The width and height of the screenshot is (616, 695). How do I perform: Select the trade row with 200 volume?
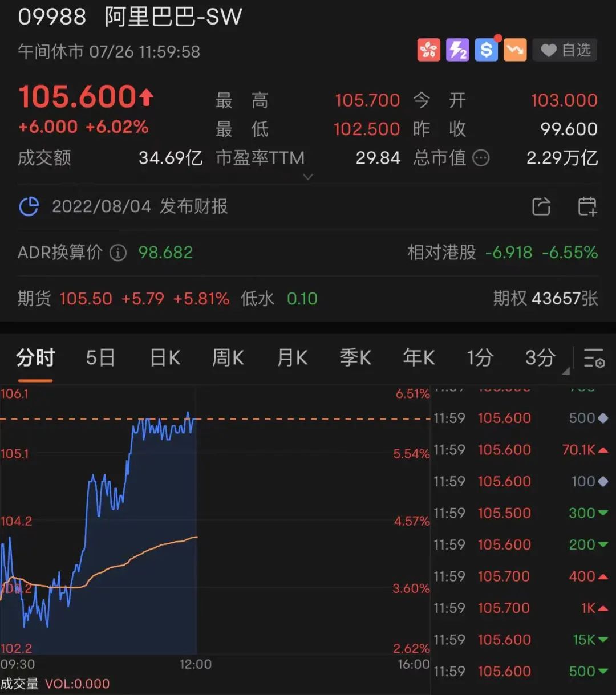[x=521, y=545]
